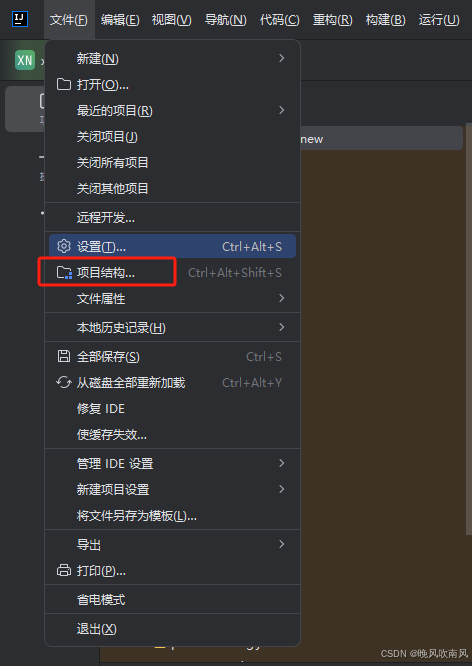Click the floppy disk 全部保存 icon
This screenshot has width=472, height=666.
pyautogui.click(x=64, y=356)
